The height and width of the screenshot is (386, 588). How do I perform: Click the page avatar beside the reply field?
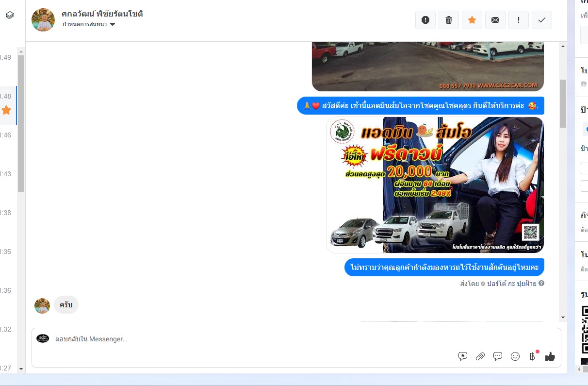click(43, 339)
